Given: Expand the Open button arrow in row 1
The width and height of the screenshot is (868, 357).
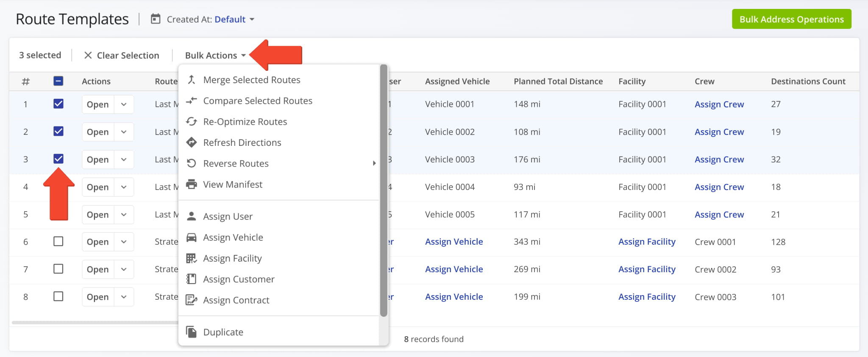Looking at the screenshot, I should point(124,104).
